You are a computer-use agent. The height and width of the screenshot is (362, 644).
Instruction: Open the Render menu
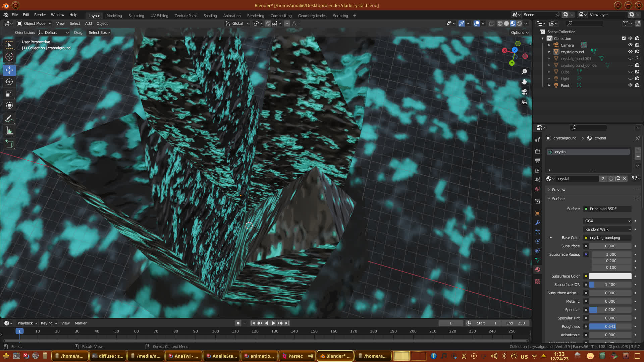[40, 15]
